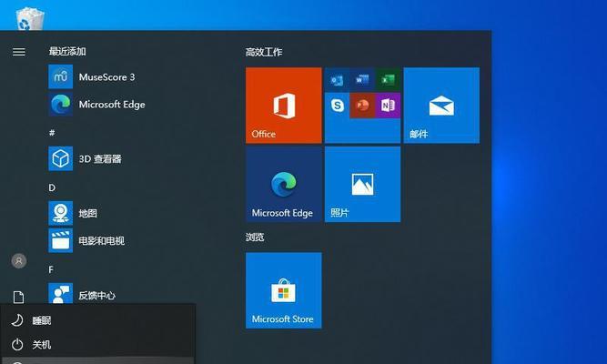Open the Documents icon in Start sidebar
This screenshot has height=364, width=607.
pos(18,298)
